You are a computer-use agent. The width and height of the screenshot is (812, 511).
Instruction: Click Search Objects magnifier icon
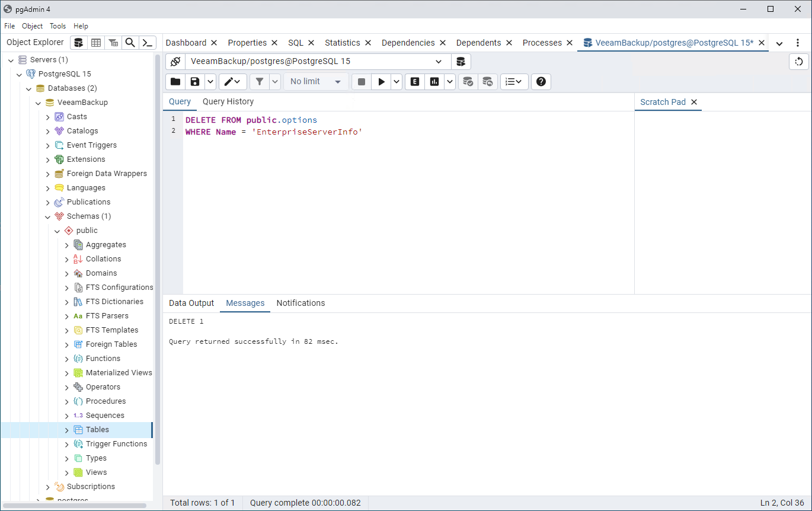[x=130, y=43]
